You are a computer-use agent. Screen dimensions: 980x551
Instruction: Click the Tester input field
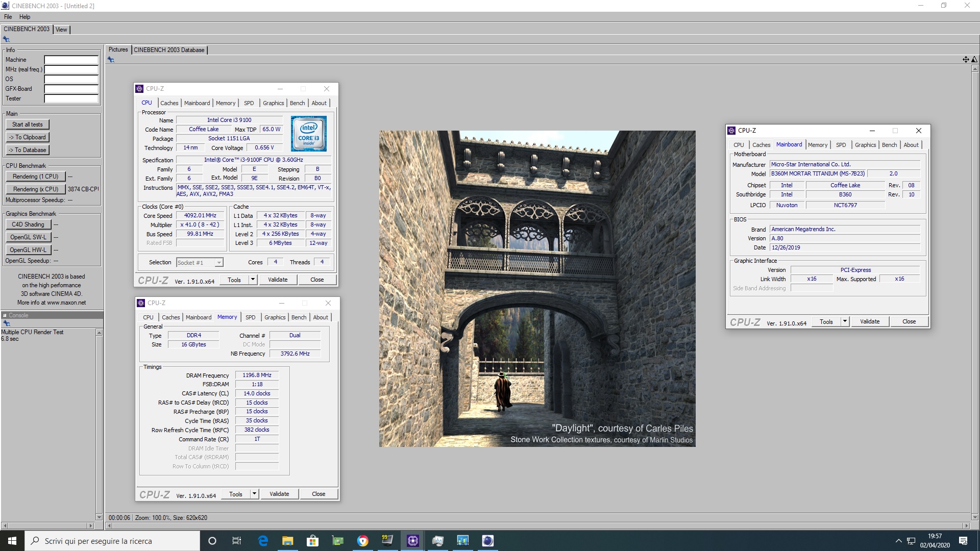click(x=71, y=98)
